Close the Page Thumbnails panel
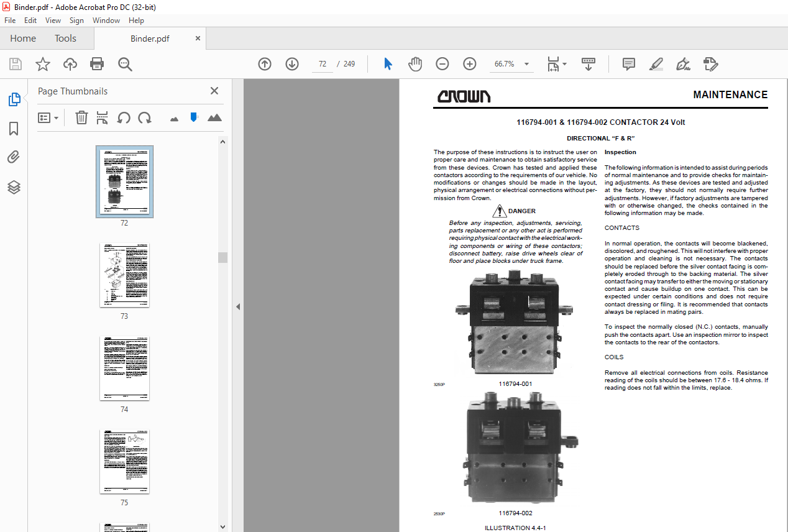This screenshot has height=532, width=788. [214, 91]
